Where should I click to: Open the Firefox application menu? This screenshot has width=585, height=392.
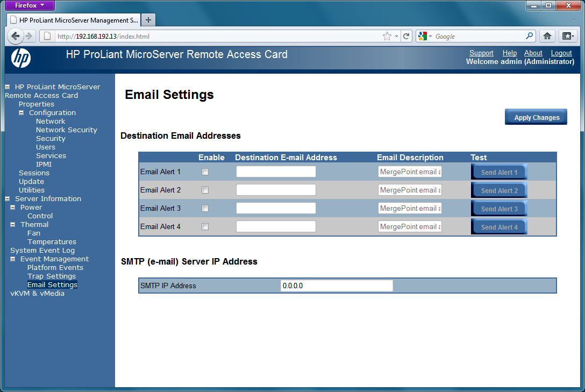pos(30,5)
